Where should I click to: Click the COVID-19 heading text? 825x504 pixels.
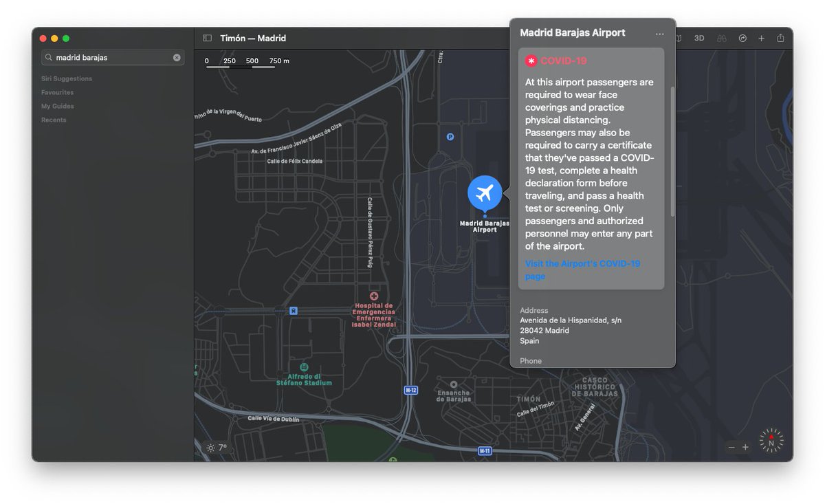[x=564, y=61]
